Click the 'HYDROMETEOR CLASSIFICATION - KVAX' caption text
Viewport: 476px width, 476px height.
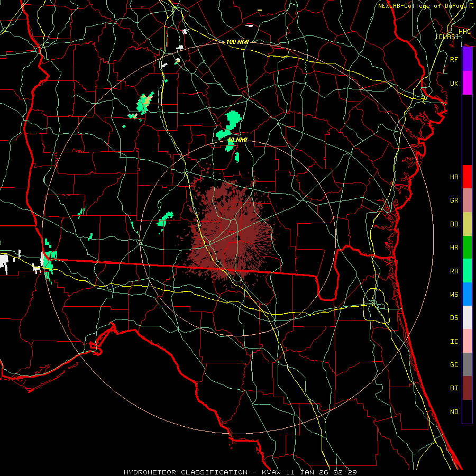(x=202, y=472)
